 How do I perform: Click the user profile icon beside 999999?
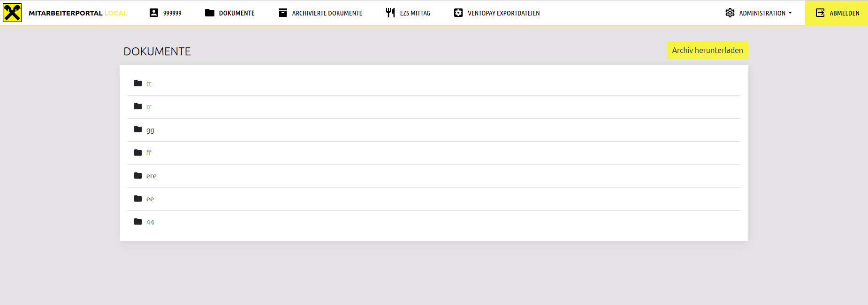154,13
